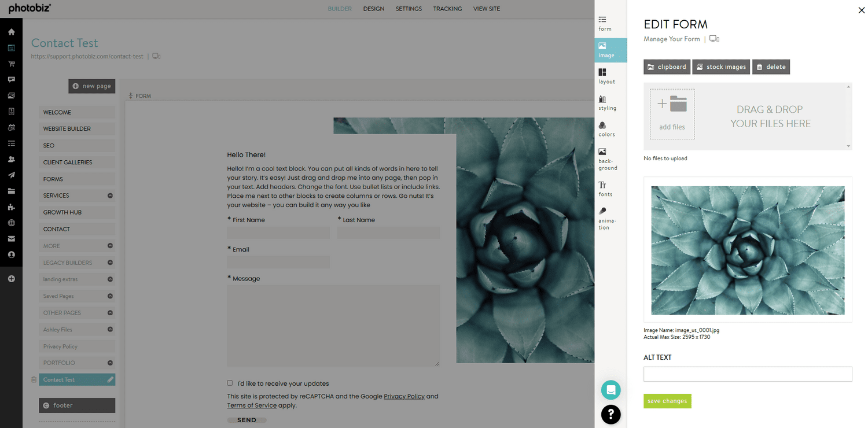Close the Edit Form panel
Viewport: 868px width, 428px height.
coord(861,10)
